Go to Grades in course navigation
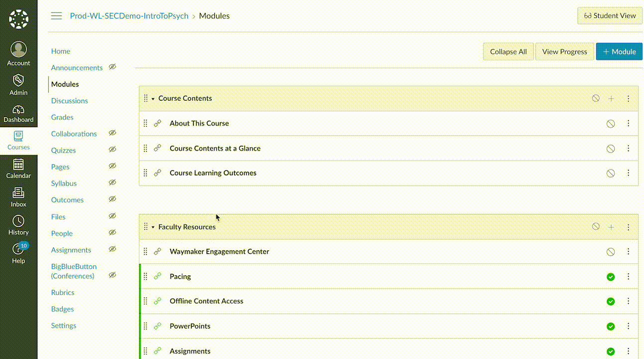644x359 pixels. 62,117
